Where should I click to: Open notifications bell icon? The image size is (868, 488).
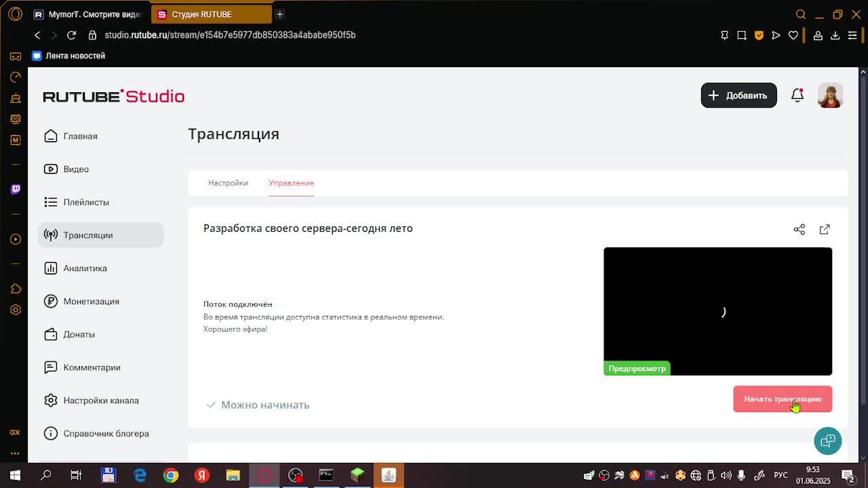pos(797,96)
